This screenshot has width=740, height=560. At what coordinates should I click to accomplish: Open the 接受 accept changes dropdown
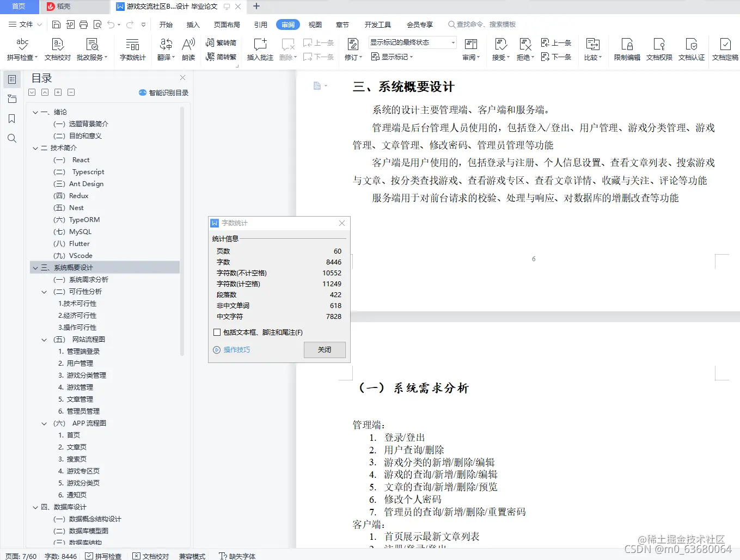(x=507, y=57)
